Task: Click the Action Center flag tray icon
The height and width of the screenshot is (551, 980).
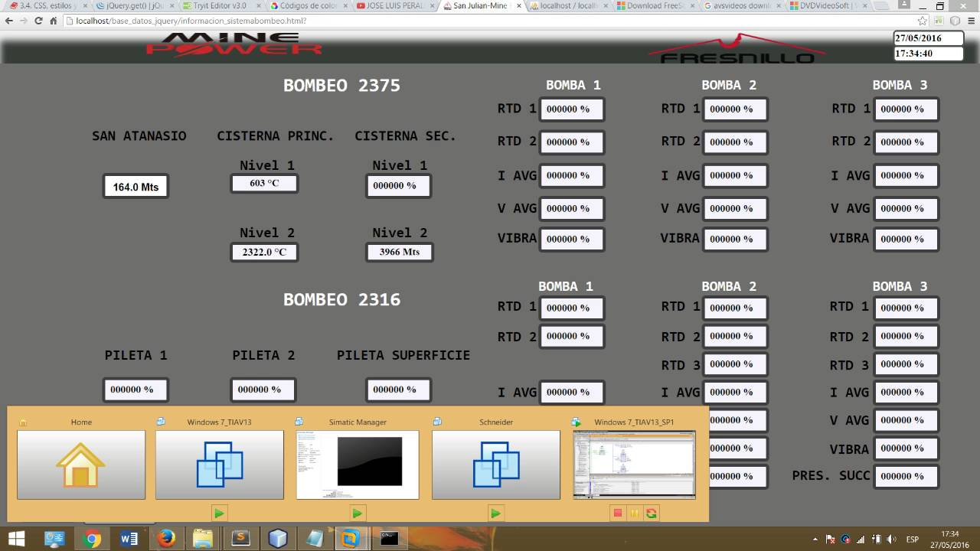Action: pyautogui.click(x=831, y=539)
